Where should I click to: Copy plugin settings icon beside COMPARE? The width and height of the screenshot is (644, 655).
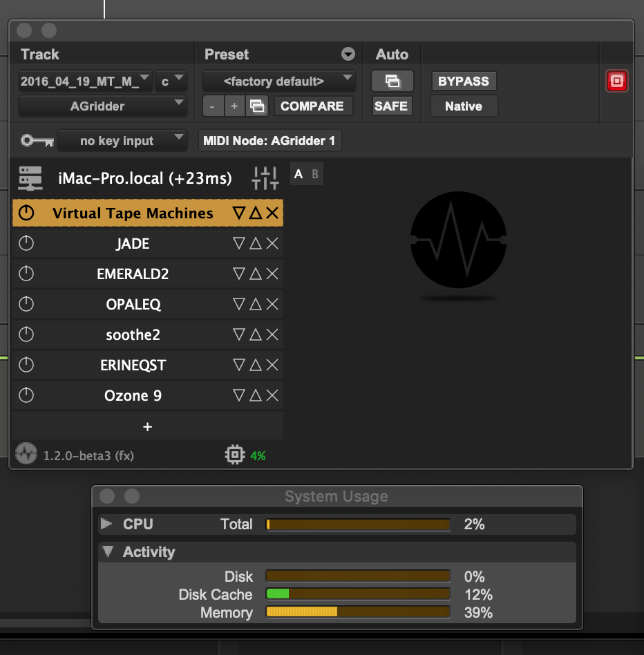point(257,106)
